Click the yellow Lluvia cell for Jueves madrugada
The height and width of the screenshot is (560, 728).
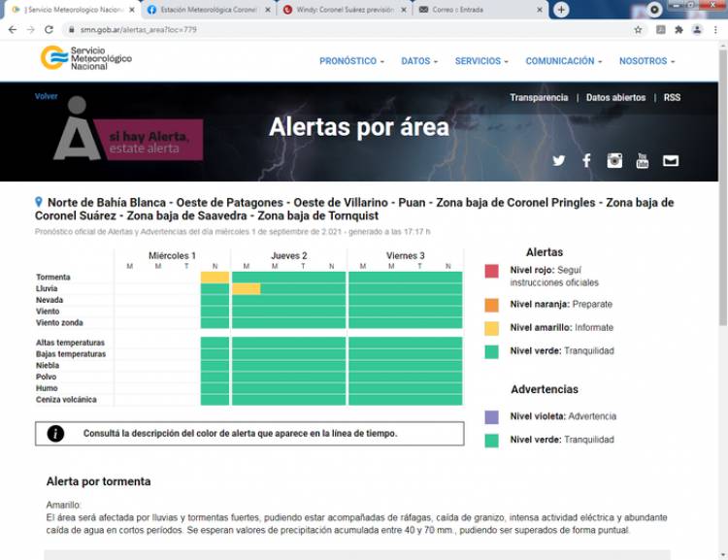247,289
